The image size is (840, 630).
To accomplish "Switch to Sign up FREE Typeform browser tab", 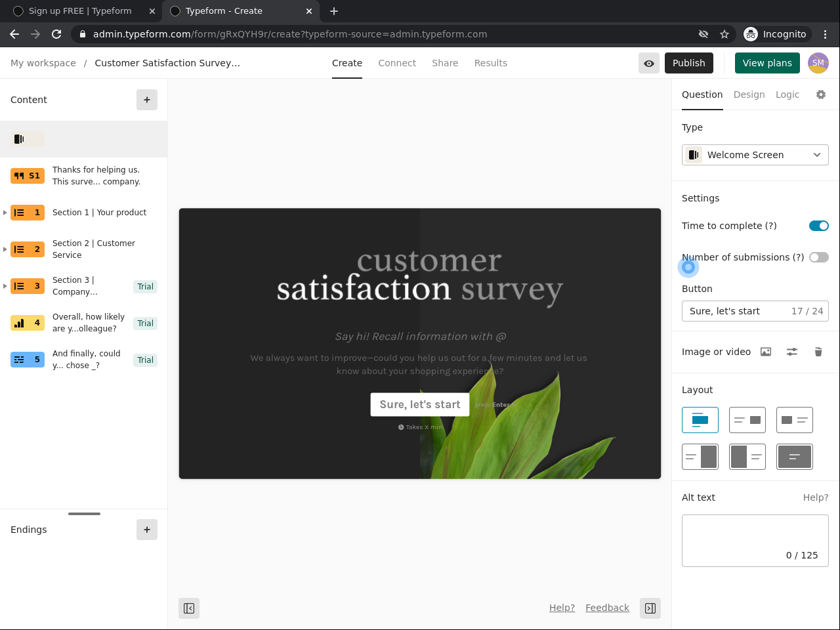I will (x=81, y=11).
